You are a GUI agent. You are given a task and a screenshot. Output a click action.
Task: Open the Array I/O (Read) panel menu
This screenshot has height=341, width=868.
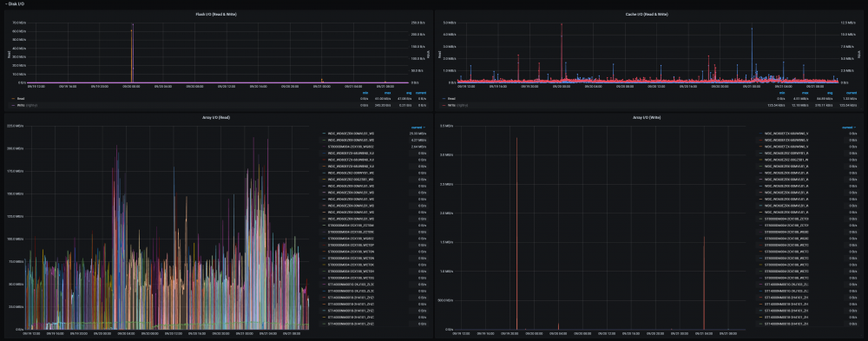tap(216, 117)
